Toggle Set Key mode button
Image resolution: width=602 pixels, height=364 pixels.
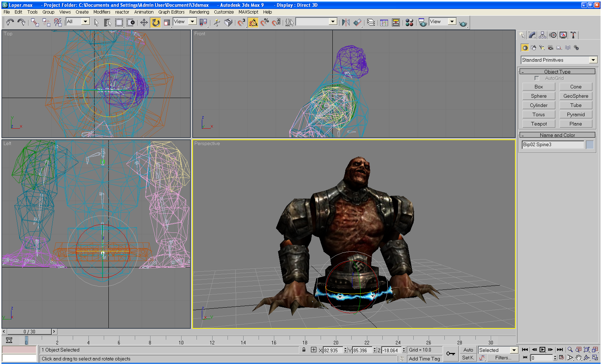(x=468, y=358)
